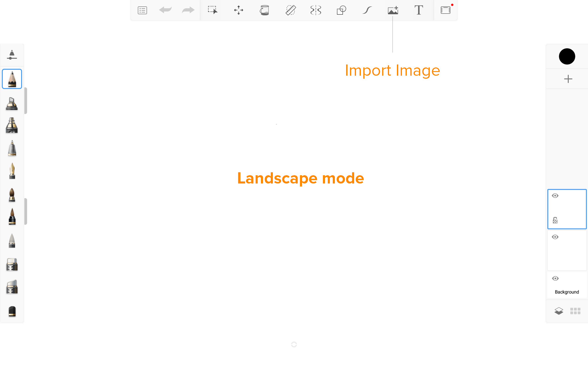Open the Flood Fill bucket tool
Screen dimensions: 588x367
click(x=264, y=10)
